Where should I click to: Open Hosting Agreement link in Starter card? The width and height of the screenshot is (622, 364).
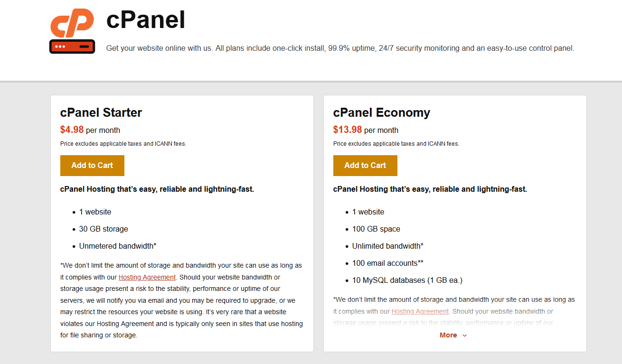click(147, 277)
